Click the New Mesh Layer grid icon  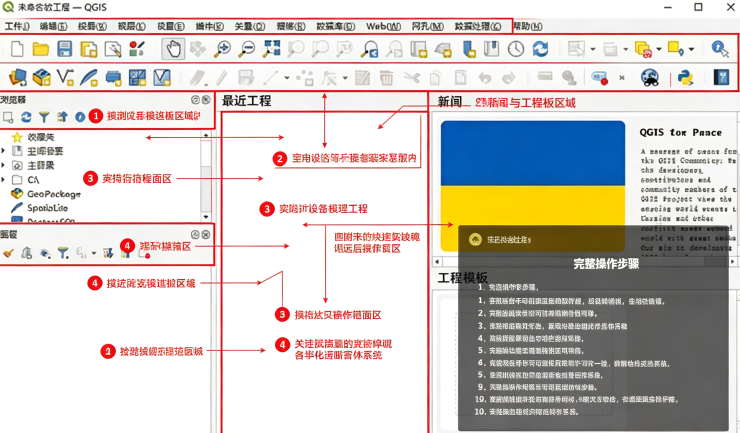pyautogui.click(x=137, y=77)
